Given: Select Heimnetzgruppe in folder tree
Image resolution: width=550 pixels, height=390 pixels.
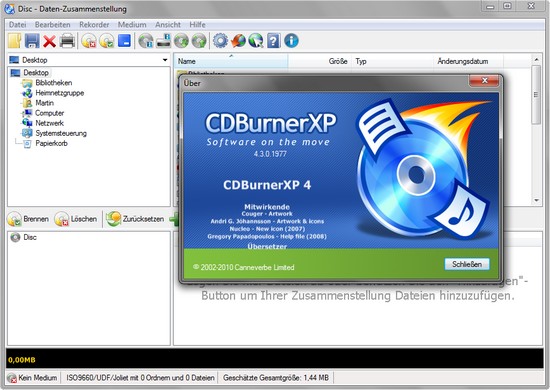Looking at the screenshot, I should 60,93.
